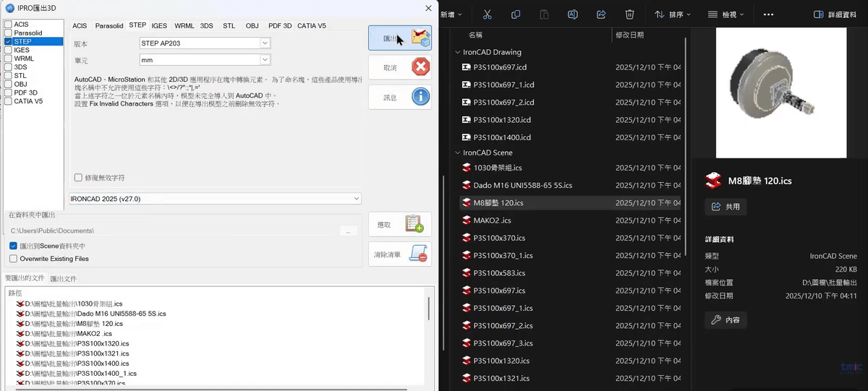Click the file list vertical scrollbar in IPRO dialog
Viewport: 868px width, 391px height.
429,309
